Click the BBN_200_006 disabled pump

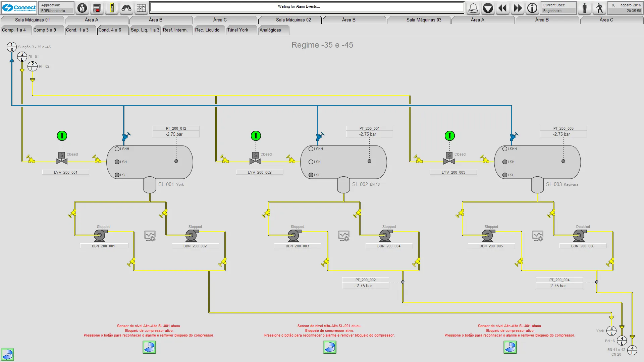pos(579,236)
